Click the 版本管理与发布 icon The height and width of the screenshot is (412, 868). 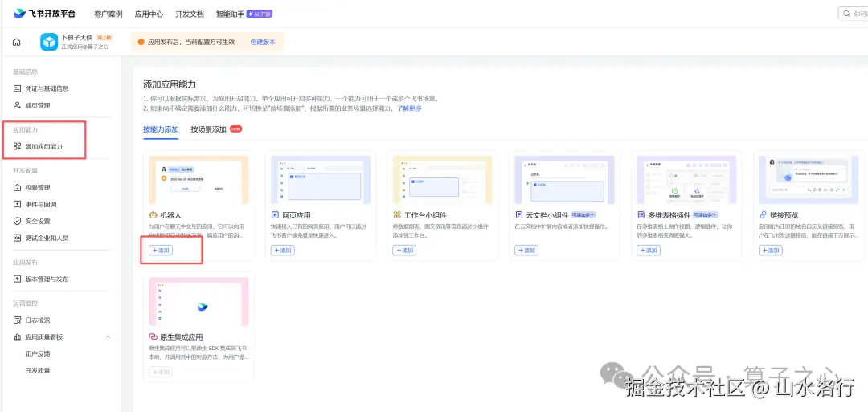coord(17,279)
